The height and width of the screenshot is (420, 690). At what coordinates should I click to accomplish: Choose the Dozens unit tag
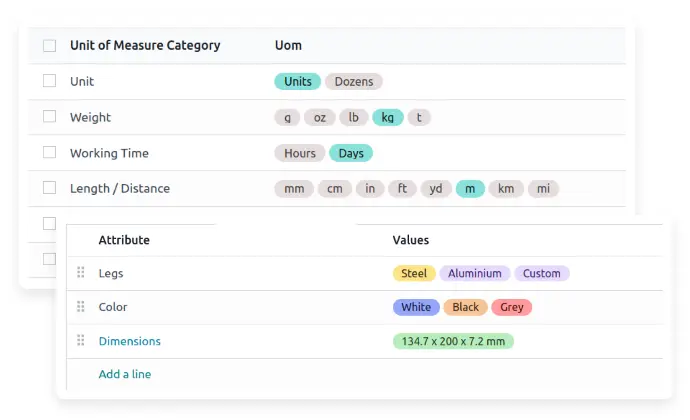click(353, 81)
